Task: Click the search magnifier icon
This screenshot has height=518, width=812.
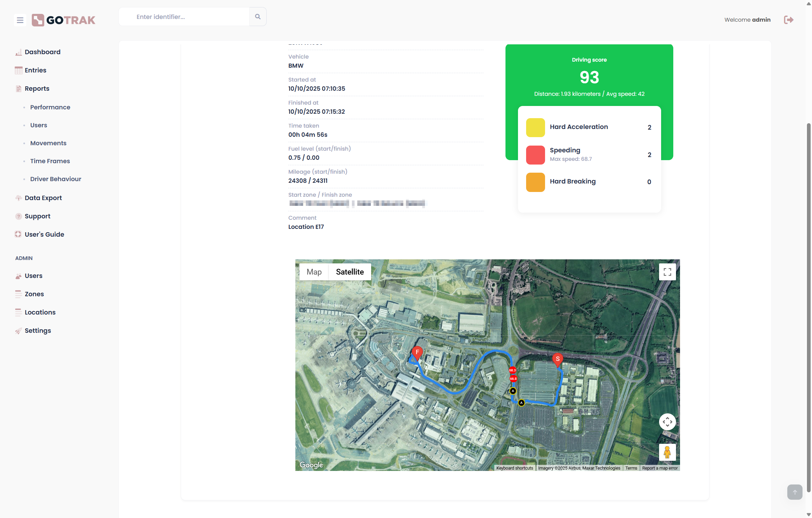Action: (x=258, y=17)
